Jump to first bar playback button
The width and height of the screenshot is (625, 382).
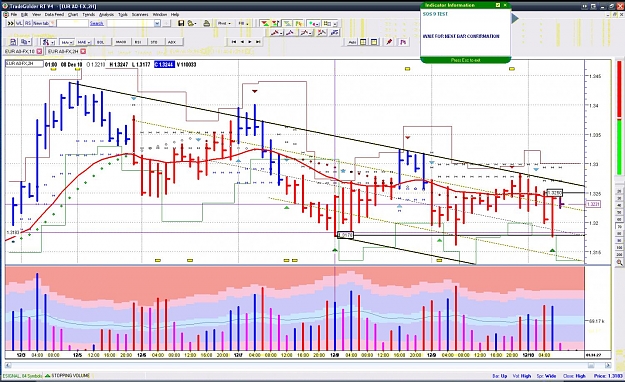pyautogui.click(x=234, y=41)
